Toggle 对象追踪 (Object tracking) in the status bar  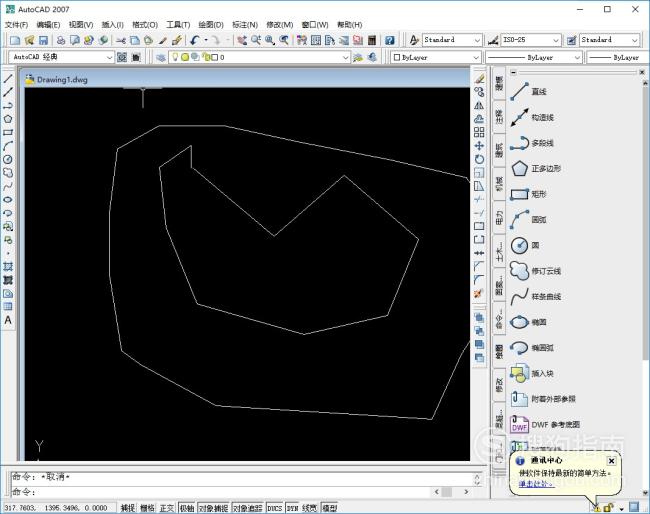click(247, 508)
